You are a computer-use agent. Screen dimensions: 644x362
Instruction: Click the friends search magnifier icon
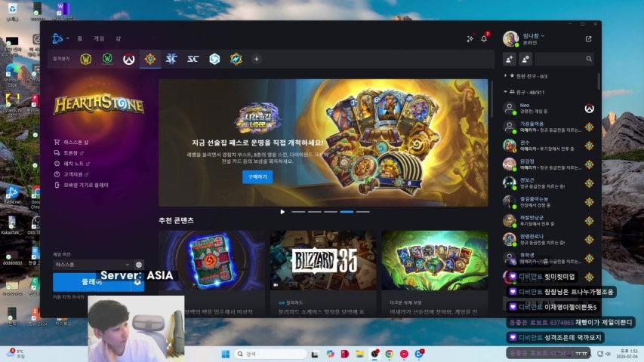[589, 59]
